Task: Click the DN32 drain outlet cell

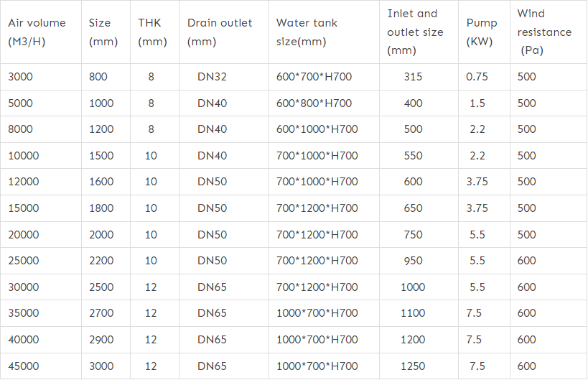Action: (x=212, y=77)
